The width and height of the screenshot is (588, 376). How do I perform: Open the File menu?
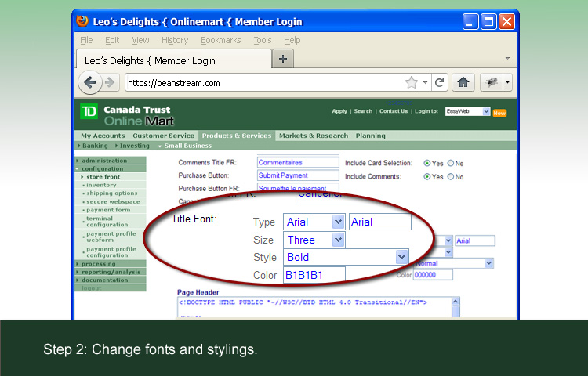86,40
